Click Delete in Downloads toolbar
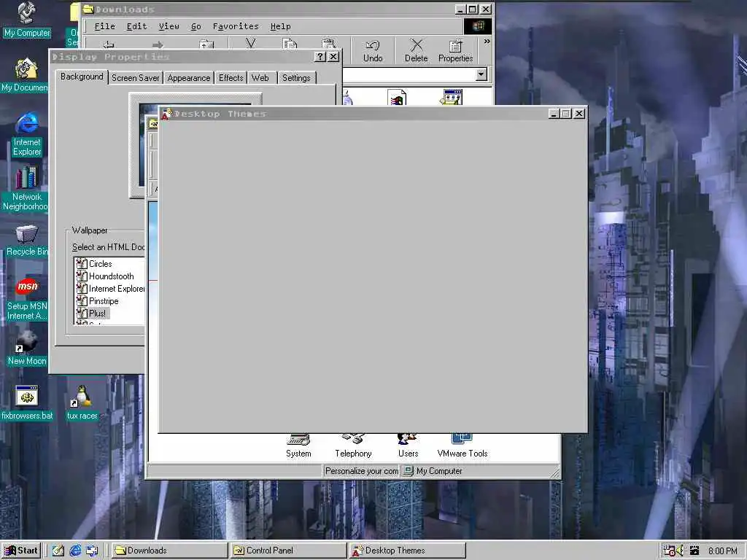The width and height of the screenshot is (747, 560). 416,51
